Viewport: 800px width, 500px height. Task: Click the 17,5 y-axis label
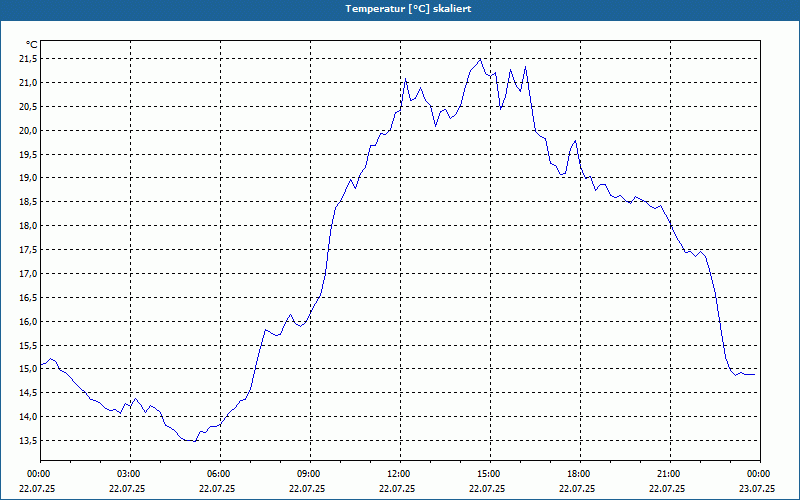29,250
